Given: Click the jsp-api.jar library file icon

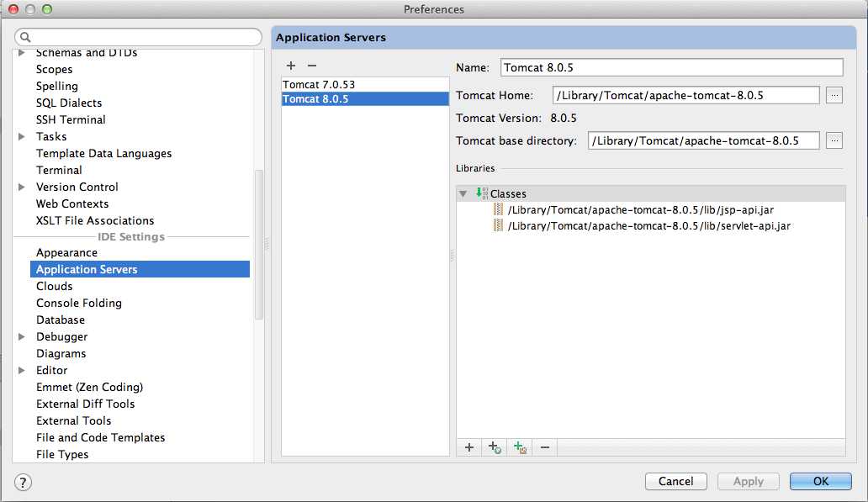Looking at the screenshot, I should click(x=498, y=209).
